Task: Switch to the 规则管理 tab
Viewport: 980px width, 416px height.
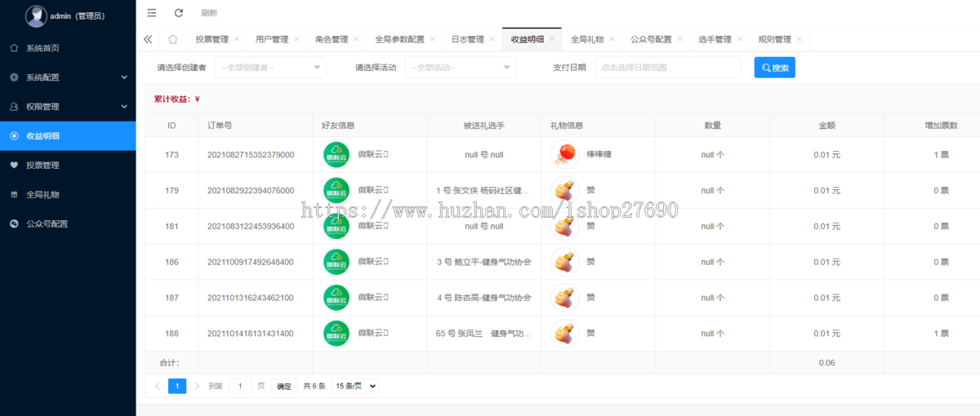Action: (774, 39)
